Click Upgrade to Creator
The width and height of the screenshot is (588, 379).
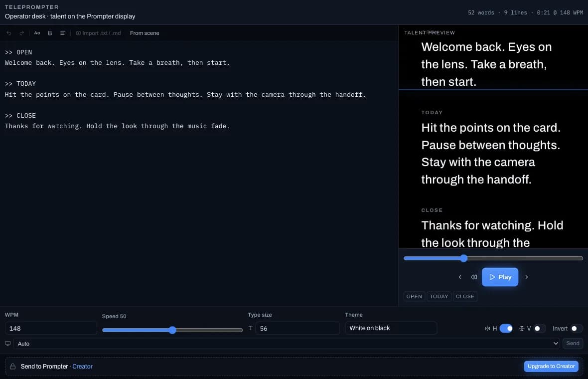[551, 366]
